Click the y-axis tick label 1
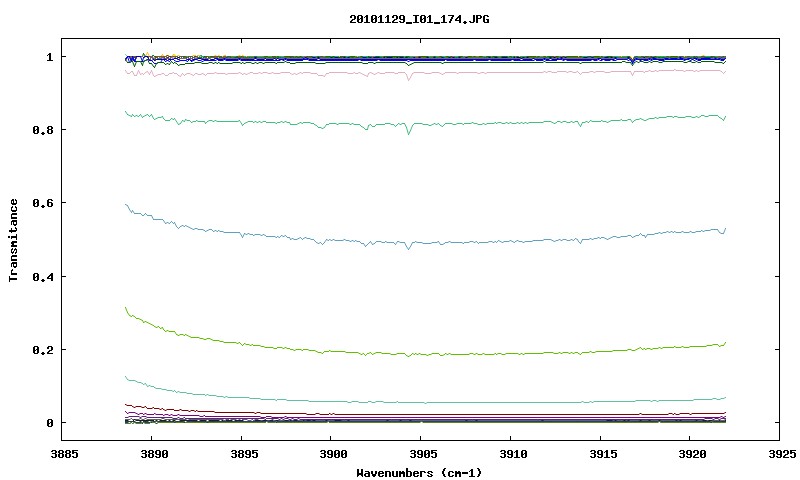800x480 pixels. (x=49, y=57)
